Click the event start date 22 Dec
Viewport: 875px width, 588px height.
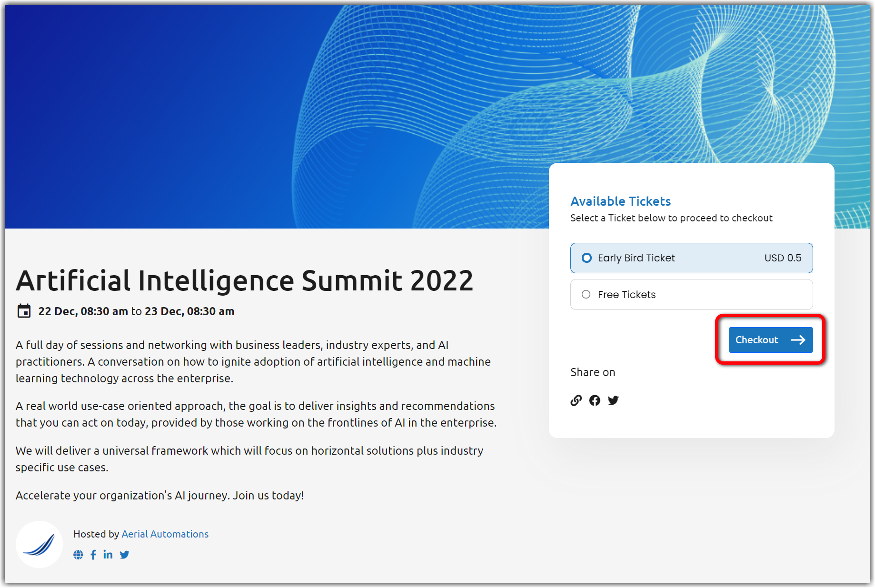(x=57, y=311)
